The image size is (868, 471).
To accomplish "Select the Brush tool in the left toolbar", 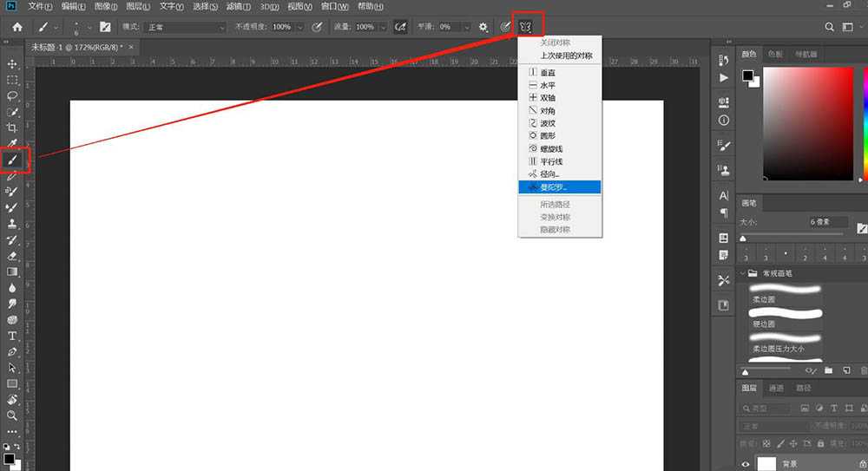I will 13,160.
